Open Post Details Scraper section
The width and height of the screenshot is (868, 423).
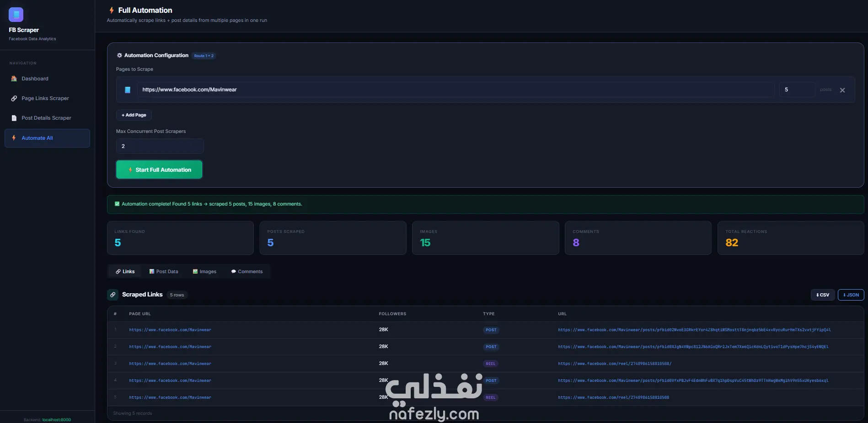[x=47, y=118]
